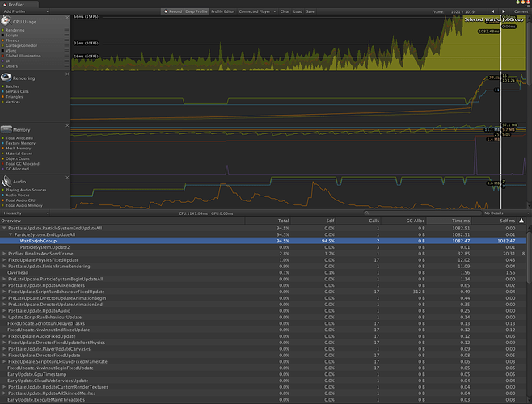Collapse the PostLateUpdate.ParticleSystemEndUpdateAll row
This screenshot has height=404, width=532.
tap(4, 229)
